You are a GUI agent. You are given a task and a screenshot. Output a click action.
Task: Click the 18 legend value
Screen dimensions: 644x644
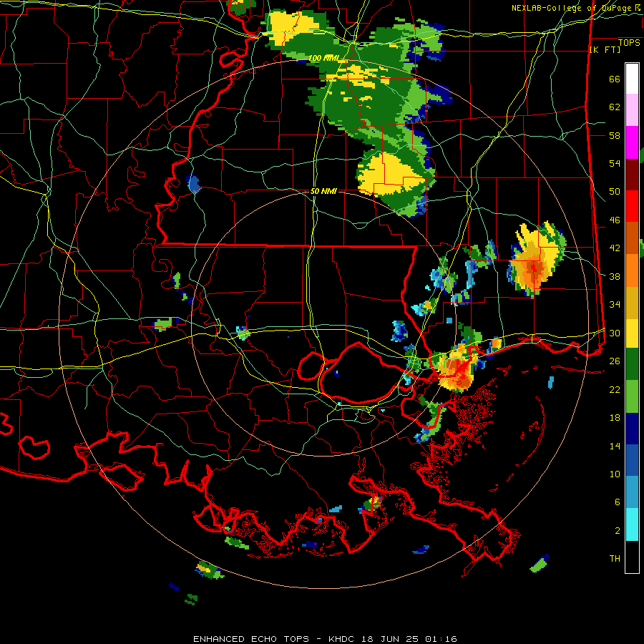615,418
